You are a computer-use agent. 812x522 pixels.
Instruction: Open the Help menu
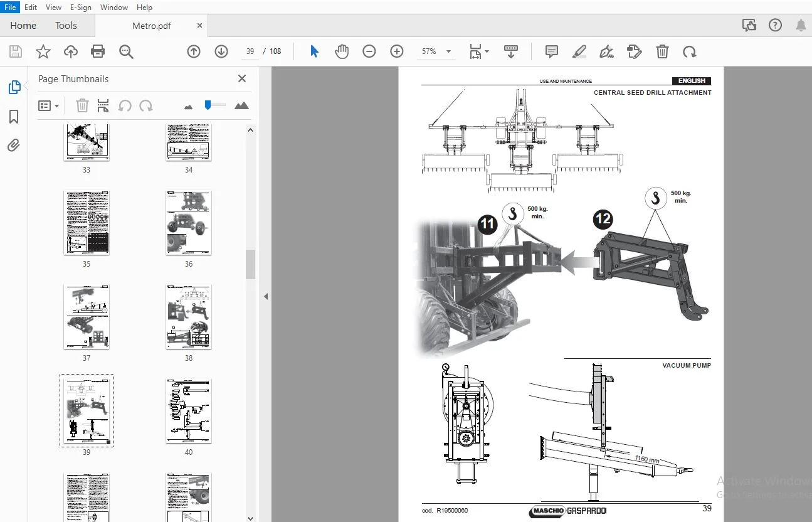[144, 7]
